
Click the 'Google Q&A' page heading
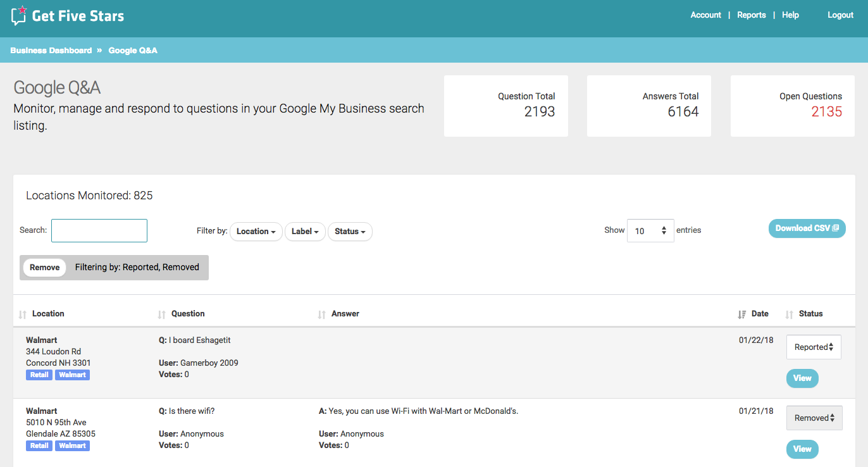pos(57,88)
